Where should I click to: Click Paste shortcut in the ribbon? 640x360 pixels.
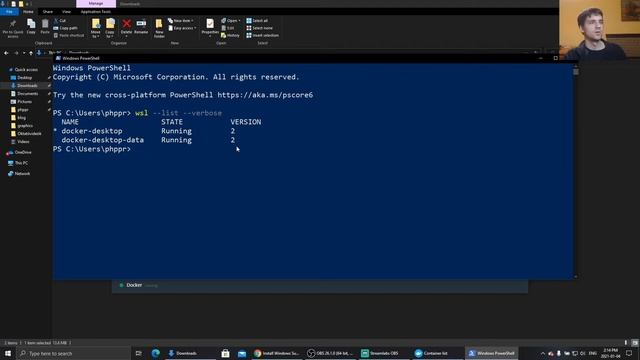[x=69, y=36]
